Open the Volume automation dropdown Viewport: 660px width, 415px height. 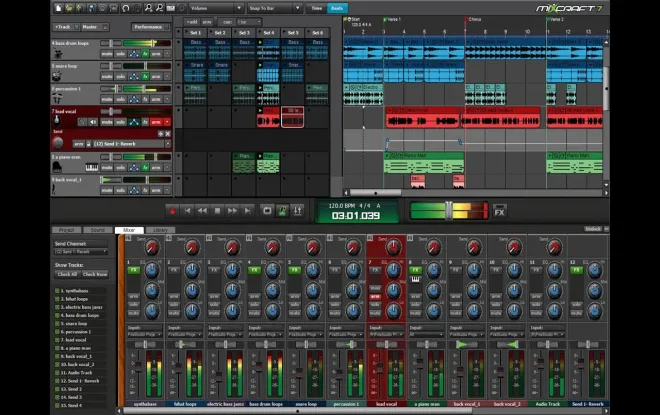click(216, 8)
